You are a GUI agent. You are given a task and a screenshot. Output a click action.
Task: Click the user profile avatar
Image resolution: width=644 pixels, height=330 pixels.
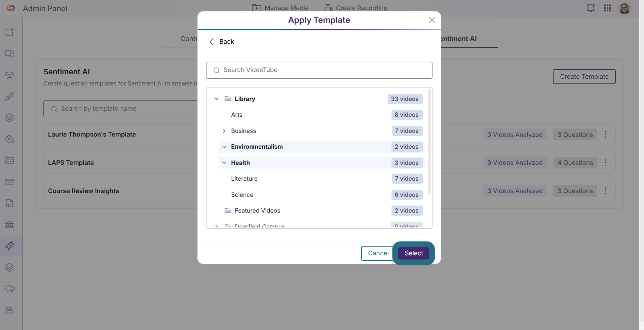(x=624, y=8)
